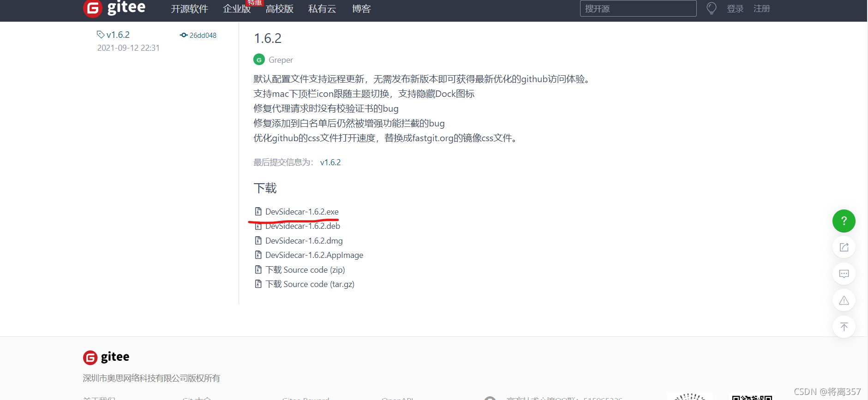Download DevSidecar-1.6.2.dmg file

304,241
